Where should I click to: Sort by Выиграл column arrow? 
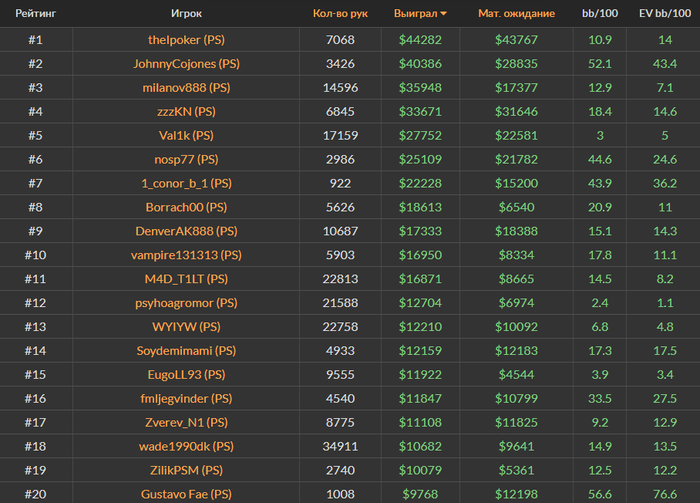[x=443, y=14]
